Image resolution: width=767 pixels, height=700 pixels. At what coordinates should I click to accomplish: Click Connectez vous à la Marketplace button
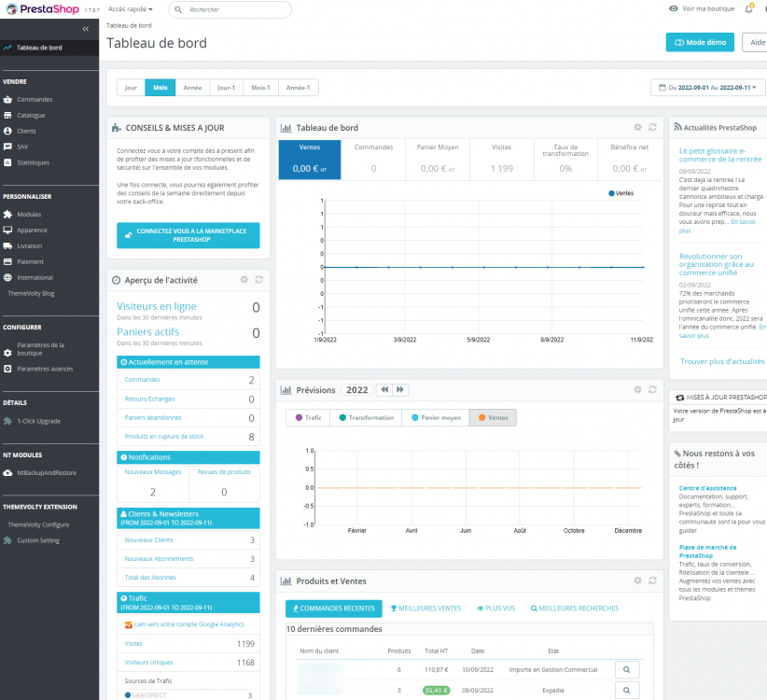[x=188, y=235]
